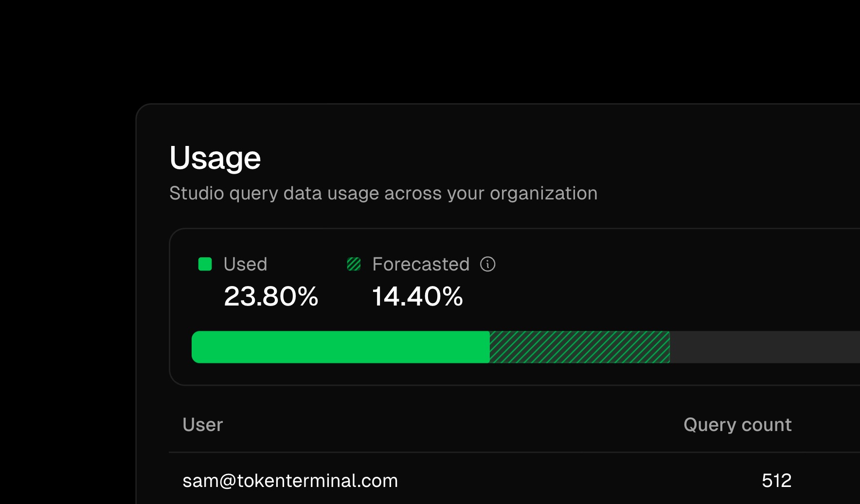The height and width of the screenshot is (504, 860).
Task: Click the boundary between used and forecasted segments
Action: [x=489, y=347]
